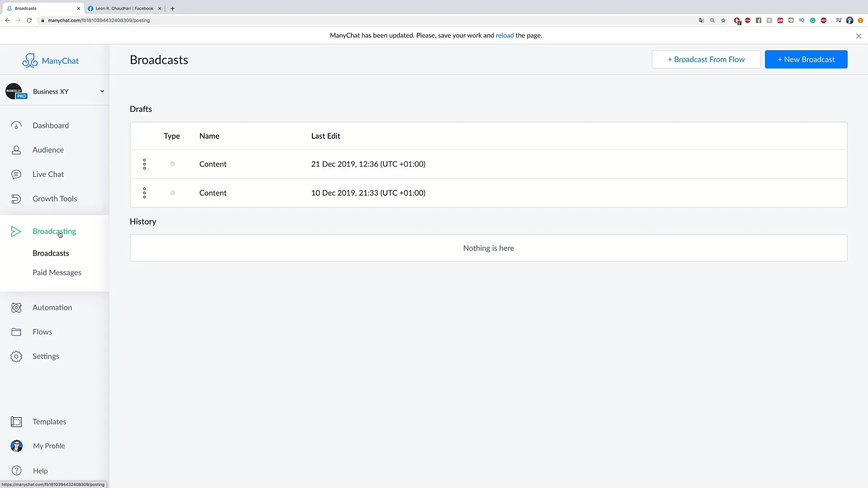Reload the browser page
Screen dimensions: 868x488
[29, 20]
